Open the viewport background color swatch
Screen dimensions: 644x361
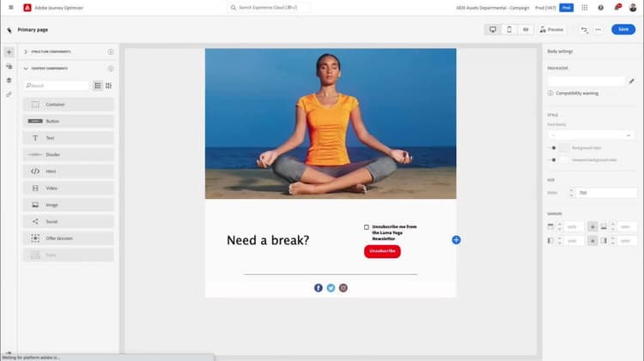(565, 160)
